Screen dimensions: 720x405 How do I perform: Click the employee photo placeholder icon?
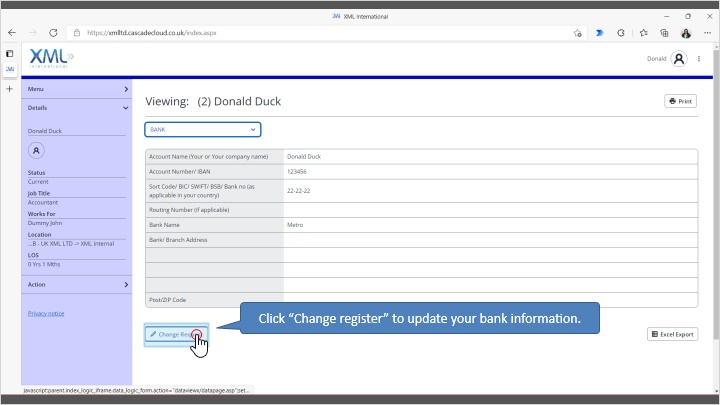(36, 150)
